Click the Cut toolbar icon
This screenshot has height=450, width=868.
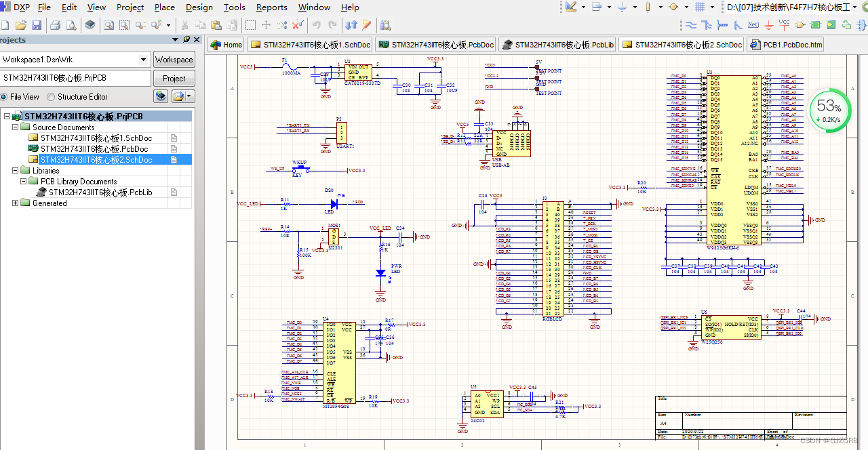(x=184, y=26)
